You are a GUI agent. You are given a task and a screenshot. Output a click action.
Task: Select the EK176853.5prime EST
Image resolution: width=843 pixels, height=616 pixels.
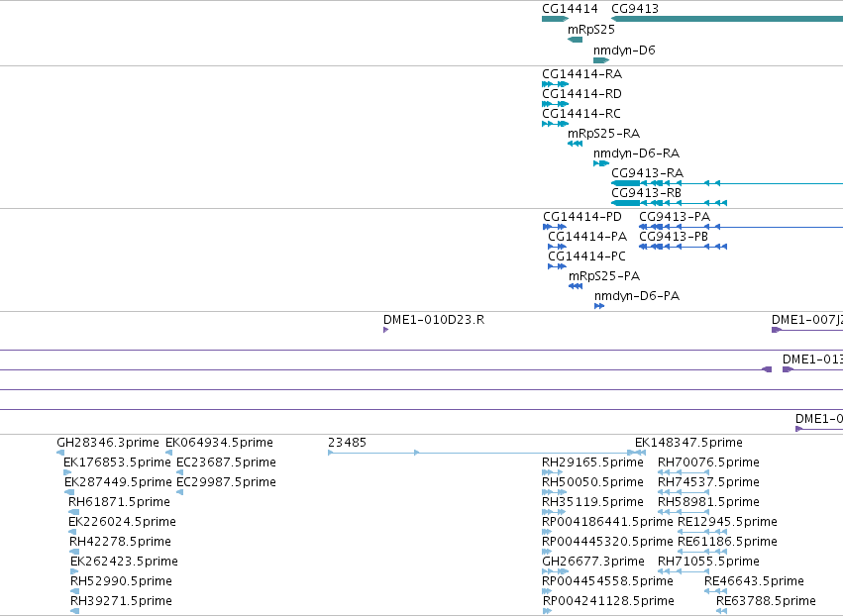coord(116,462)
